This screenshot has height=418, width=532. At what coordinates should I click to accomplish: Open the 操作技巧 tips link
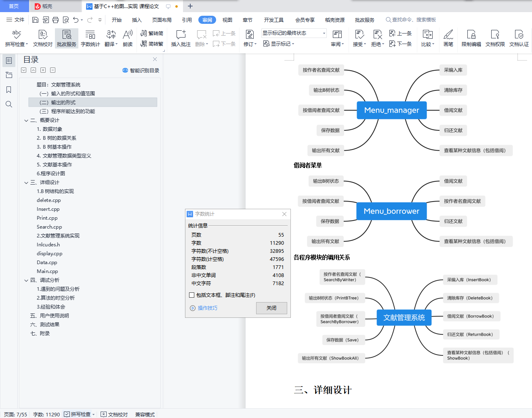coord(204,308)
